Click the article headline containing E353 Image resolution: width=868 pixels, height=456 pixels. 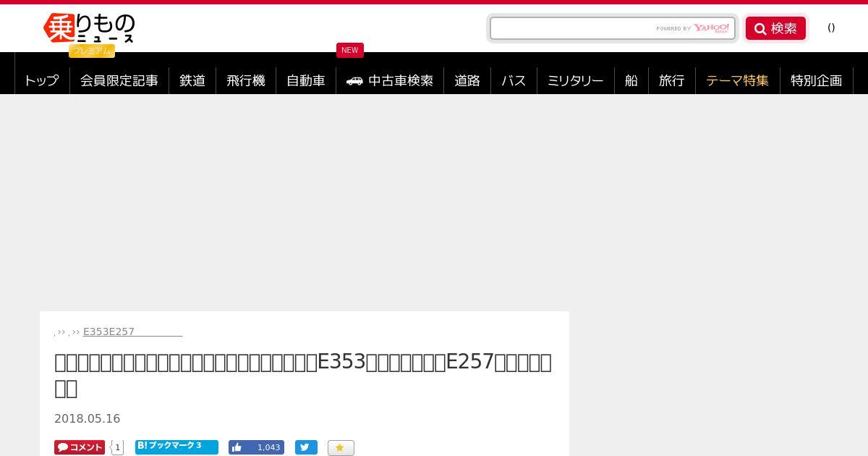[303, 374]
